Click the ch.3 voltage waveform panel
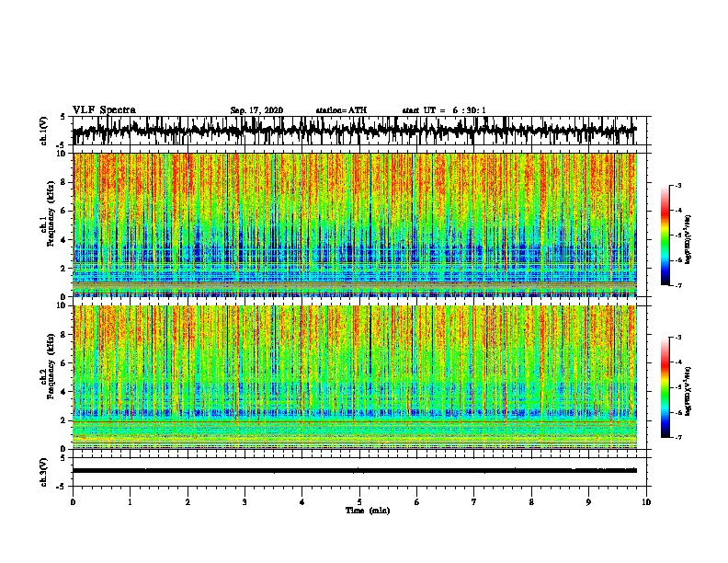 359,472
